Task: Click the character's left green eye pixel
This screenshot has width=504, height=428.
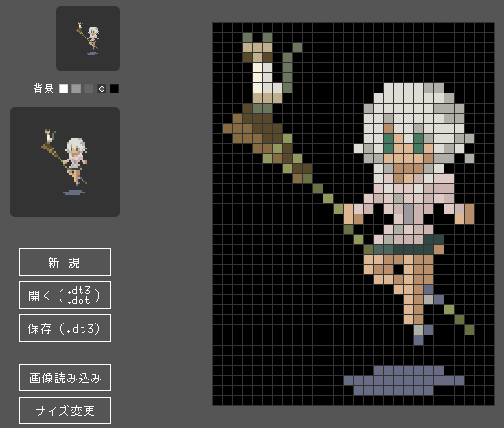Action: point(389,143)
